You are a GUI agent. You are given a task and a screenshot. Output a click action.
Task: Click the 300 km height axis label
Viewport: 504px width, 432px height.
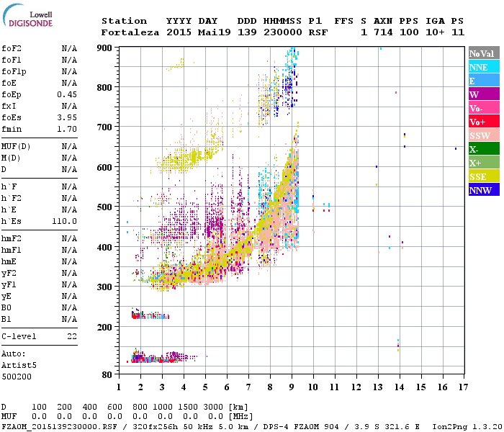pyautogui.click(x=104, y=287)
